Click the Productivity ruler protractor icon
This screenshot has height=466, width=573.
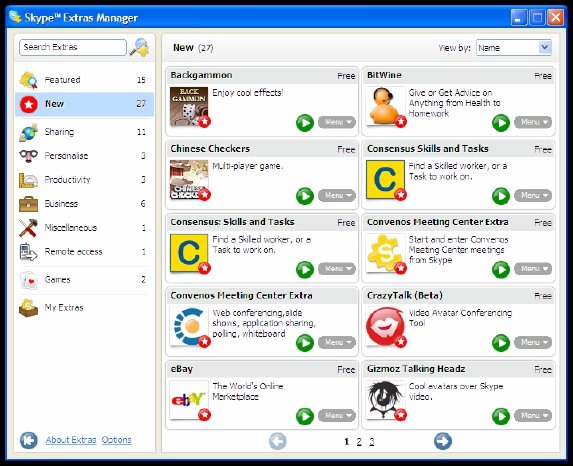[x=28, y=180]
